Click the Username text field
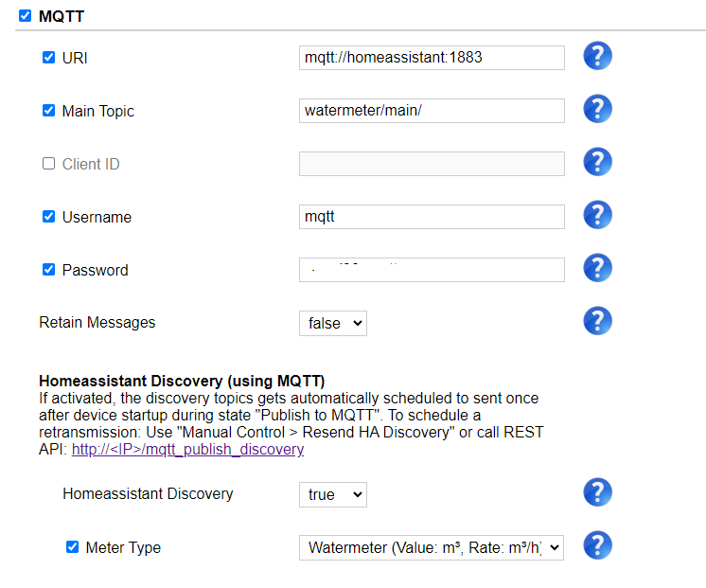 [x=432, y=217]
